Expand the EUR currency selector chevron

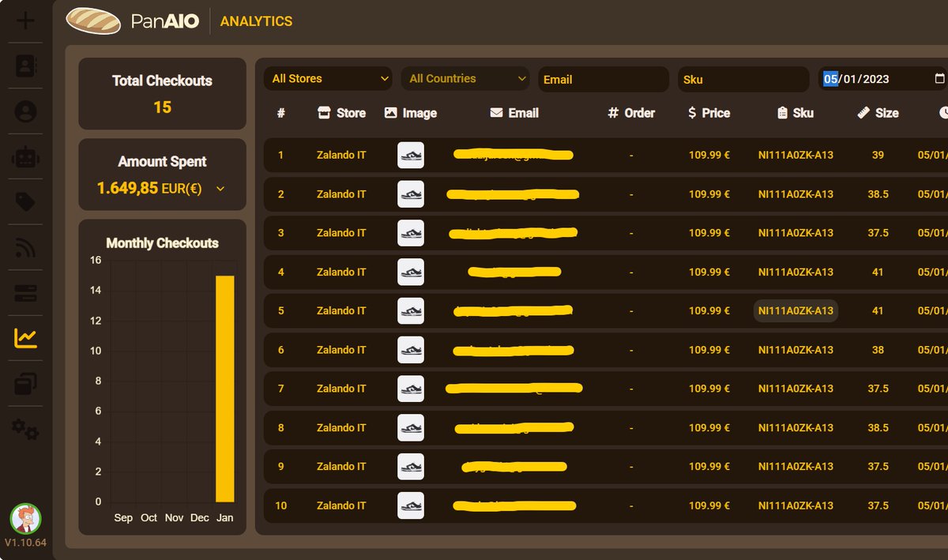point(220,189)
